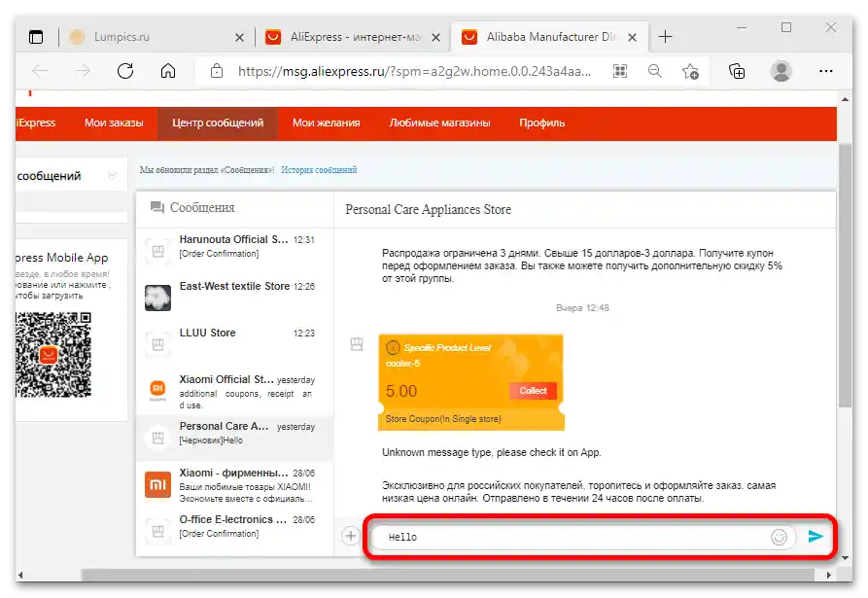Click the browser address bar URL

414,71
